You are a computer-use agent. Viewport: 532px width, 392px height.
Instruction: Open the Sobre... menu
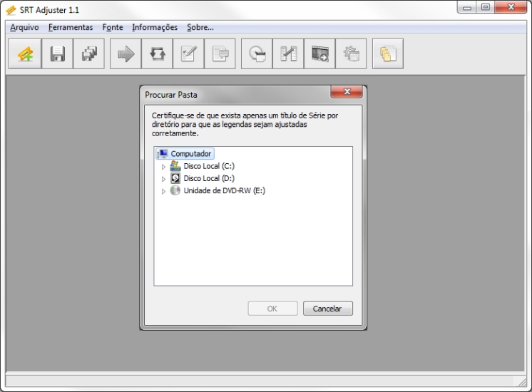tap(200, 27)
